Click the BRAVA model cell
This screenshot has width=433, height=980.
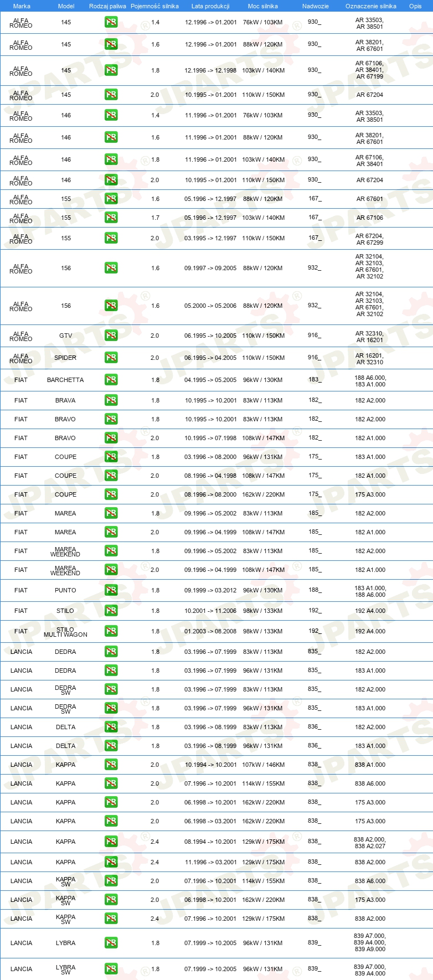pyautogui.click(x=65, y=400)
